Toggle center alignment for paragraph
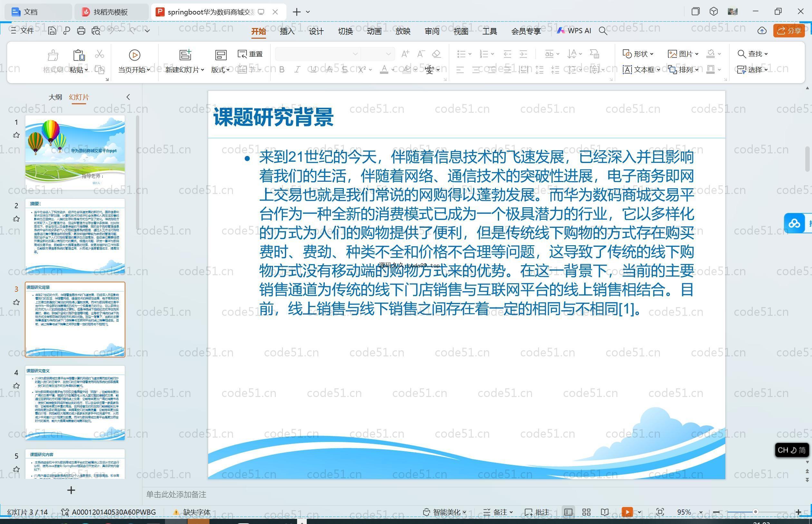Screen dimensions: 812x524 click(x=476, y=70)
